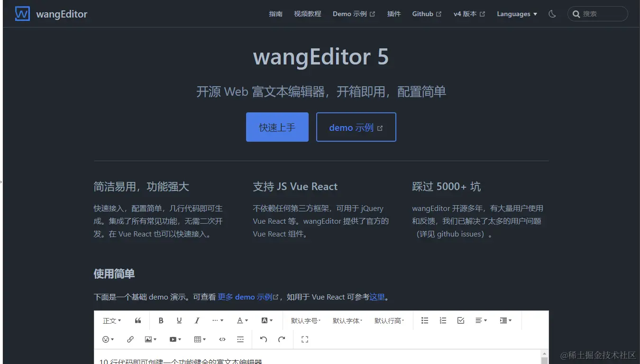Click the 支持 JS Vue React heading
The width and height of the screenshot is (640, 364).
point(295,187)
